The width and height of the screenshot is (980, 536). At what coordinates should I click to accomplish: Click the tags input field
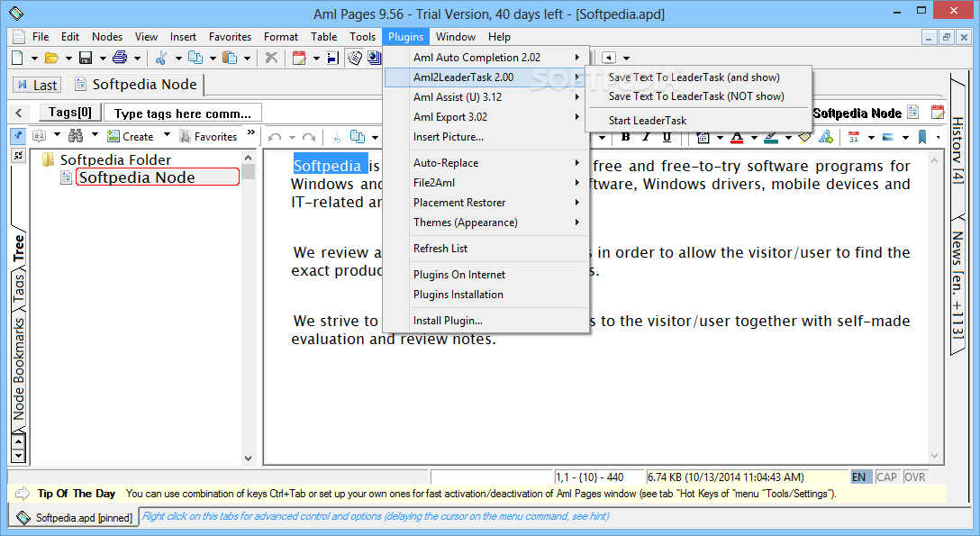(x=183, y=114)
